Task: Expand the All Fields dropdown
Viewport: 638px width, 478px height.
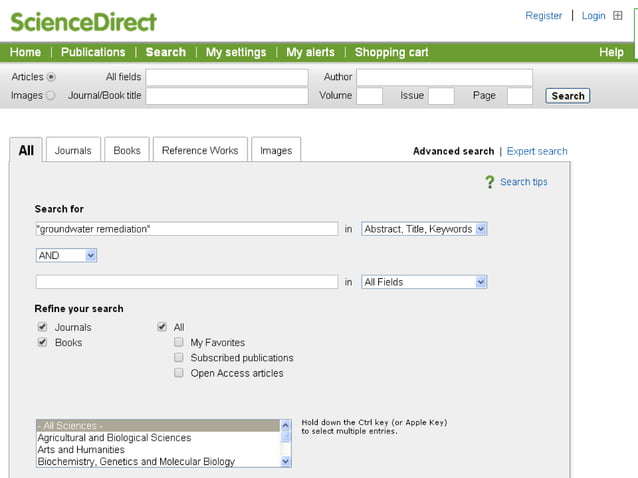Action: tap(424, 282)
